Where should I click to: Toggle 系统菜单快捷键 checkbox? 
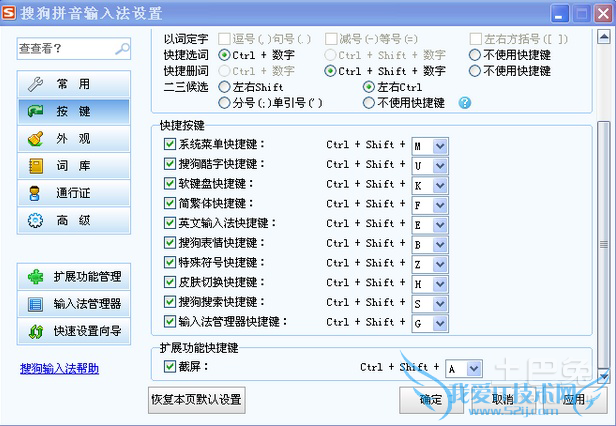click(x=170, y=144)
